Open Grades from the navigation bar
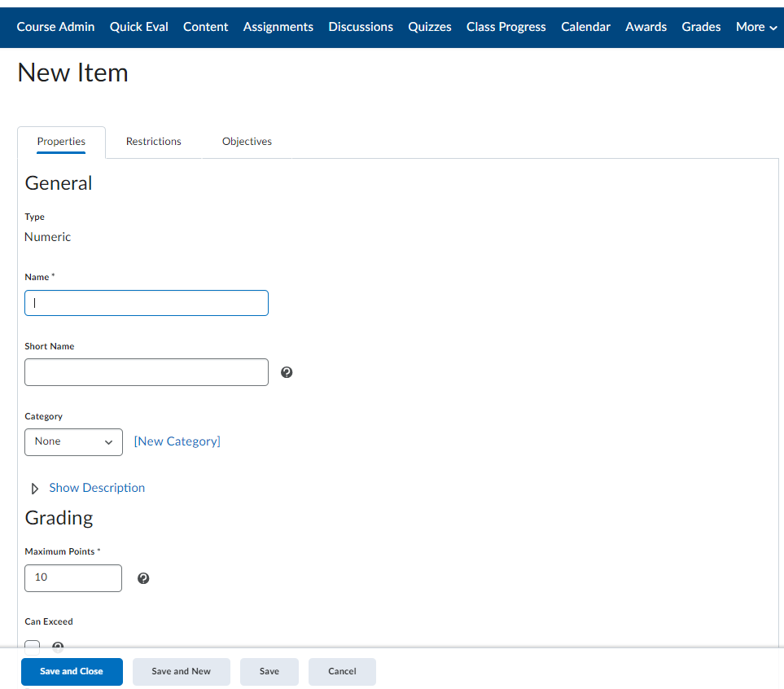Viewport: 784px width, 689px height. [701, 27]
